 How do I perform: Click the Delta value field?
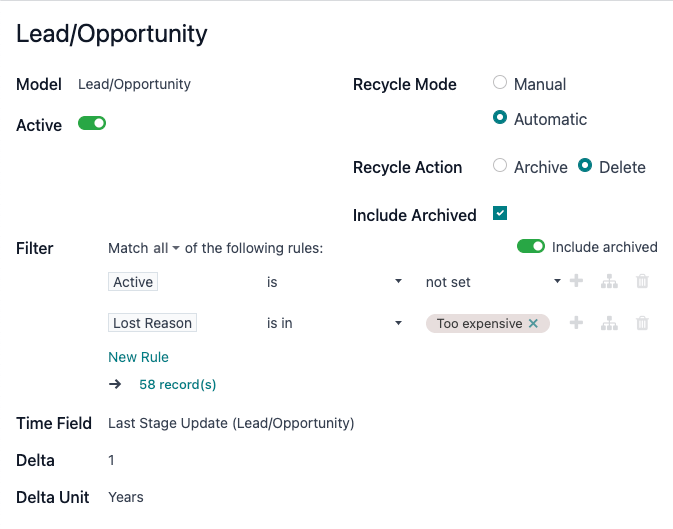tap(112, 460)
